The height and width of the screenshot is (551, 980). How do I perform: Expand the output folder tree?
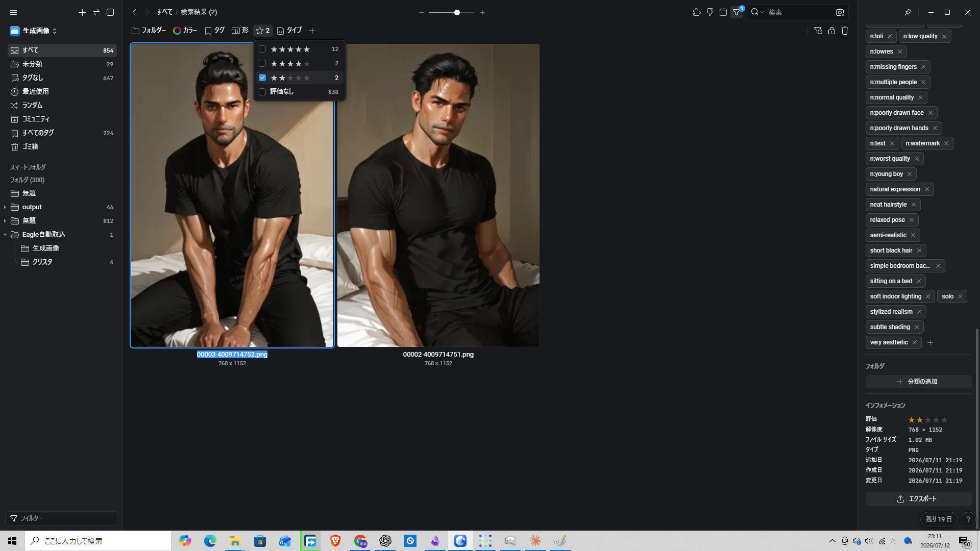point(5,207)
